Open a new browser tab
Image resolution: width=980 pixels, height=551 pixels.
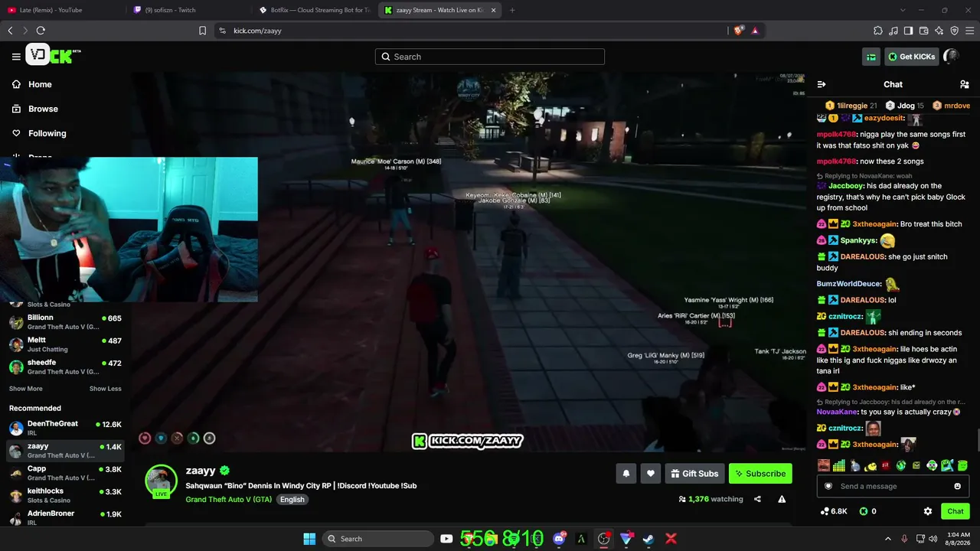[x=512, y=10]
